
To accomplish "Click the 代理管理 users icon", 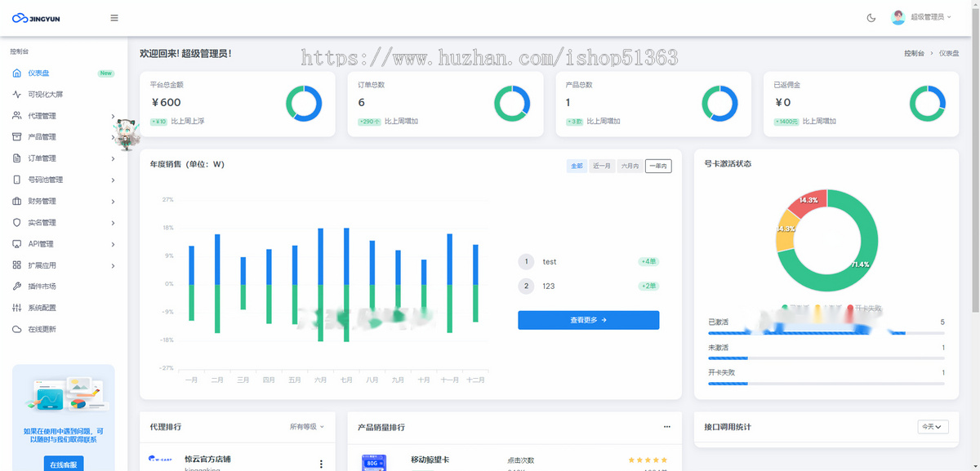I will pyautogui.click(x=17, y=116).
